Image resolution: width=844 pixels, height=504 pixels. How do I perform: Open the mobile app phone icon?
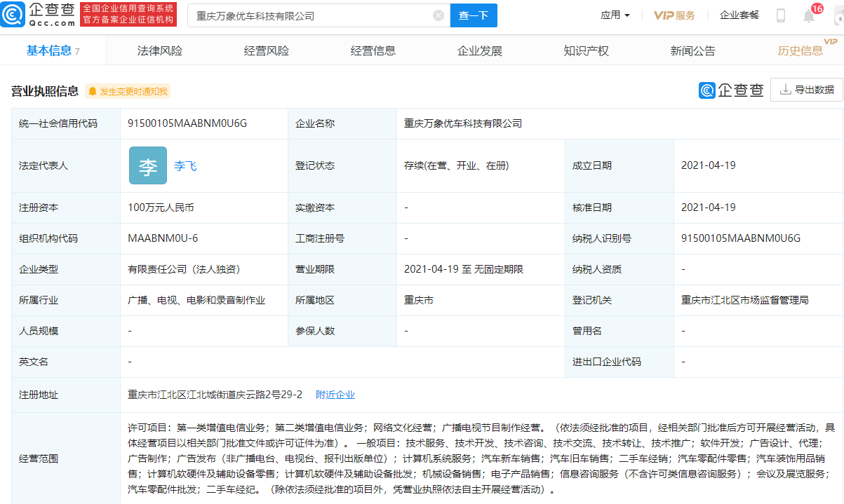pos(780,15)
